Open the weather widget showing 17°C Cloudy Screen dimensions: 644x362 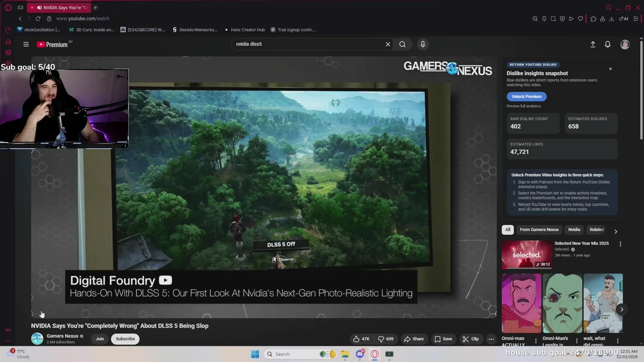pos(18,354)
